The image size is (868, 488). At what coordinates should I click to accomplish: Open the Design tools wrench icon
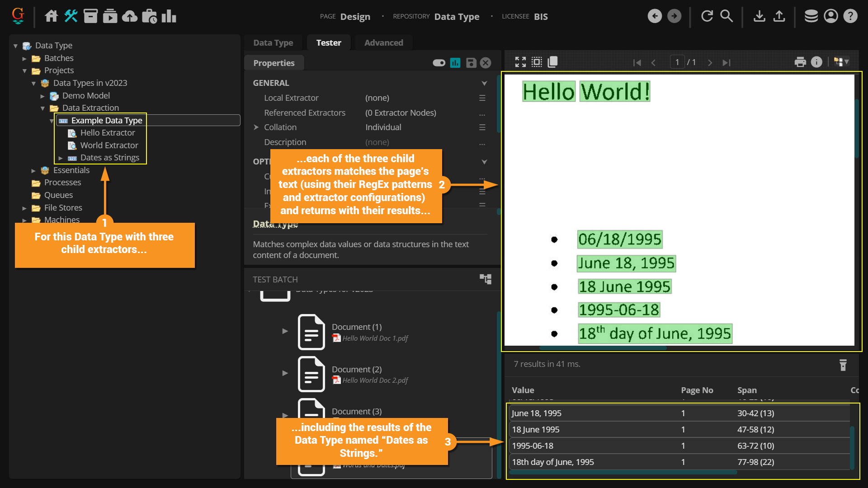point(71,16)
